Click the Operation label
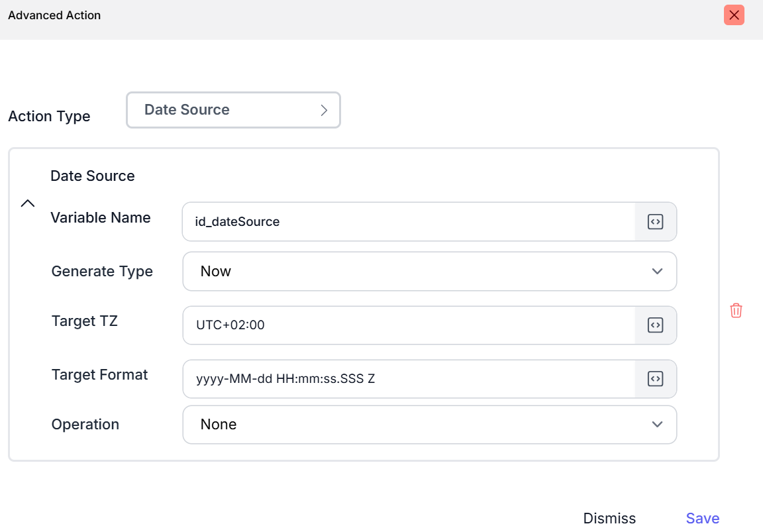 (x=85, y=425)
